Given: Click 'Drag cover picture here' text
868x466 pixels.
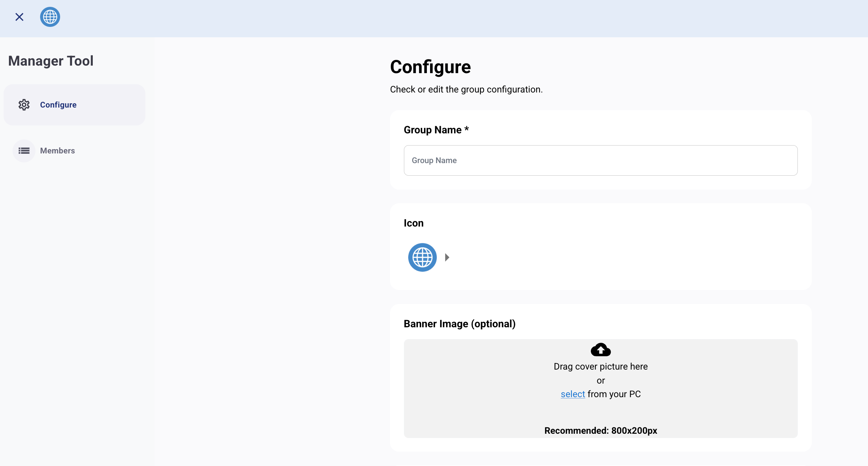Looking at the screenshot, I should pyautogui.click(x=601, y=366).
